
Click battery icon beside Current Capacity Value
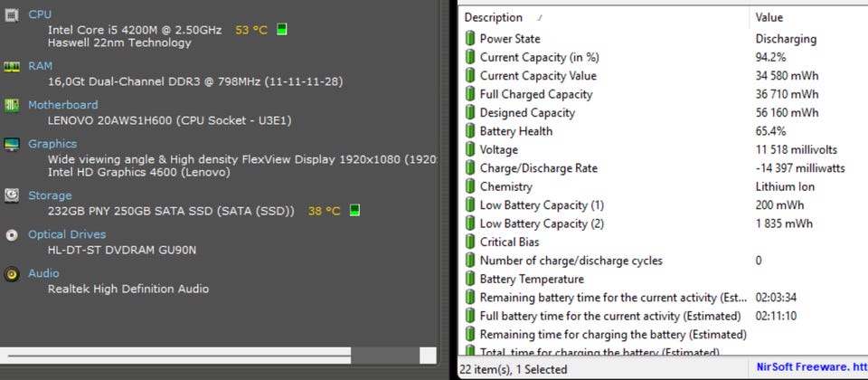(x=470, y=75)
